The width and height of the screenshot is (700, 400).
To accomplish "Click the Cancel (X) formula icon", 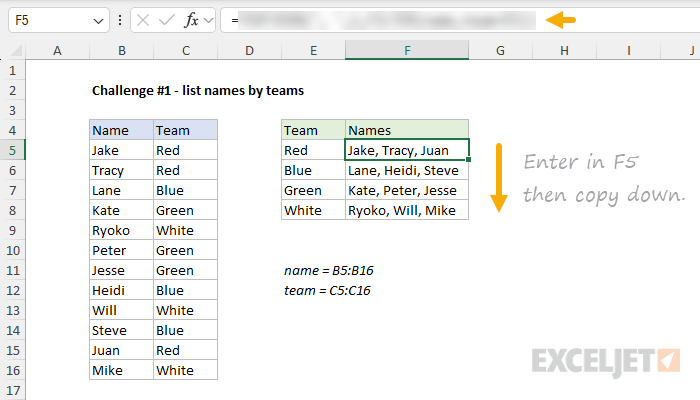I will [x=143, y=20].
